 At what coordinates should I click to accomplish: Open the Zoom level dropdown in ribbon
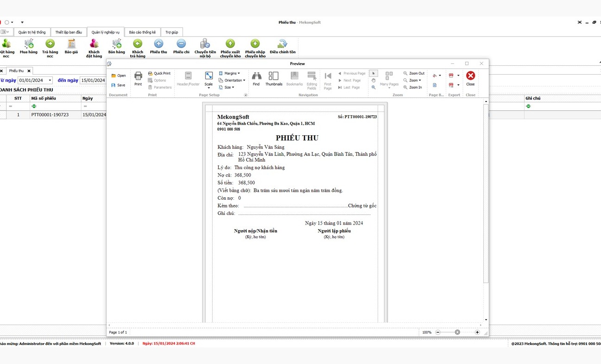coord(412,80)
